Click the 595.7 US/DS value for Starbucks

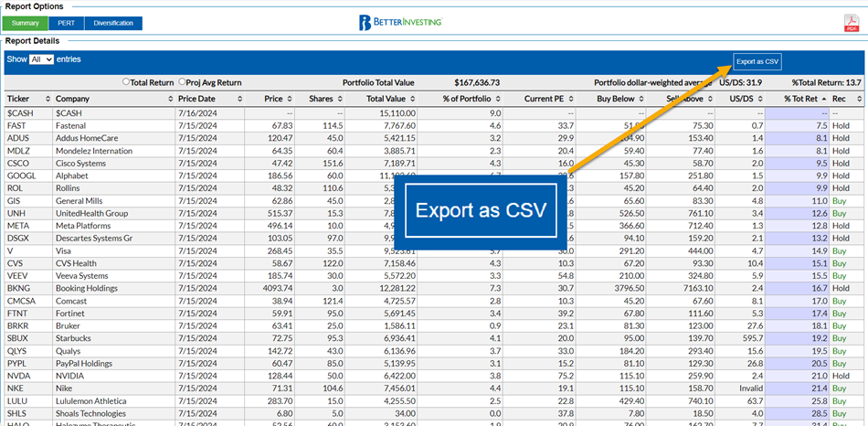click(754, 338)
